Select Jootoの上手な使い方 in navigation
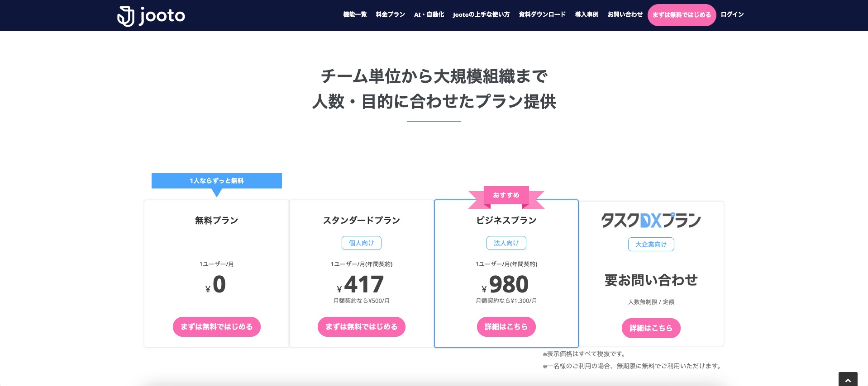The width and height of the screenshot is (868, 386). coord(481,14)
